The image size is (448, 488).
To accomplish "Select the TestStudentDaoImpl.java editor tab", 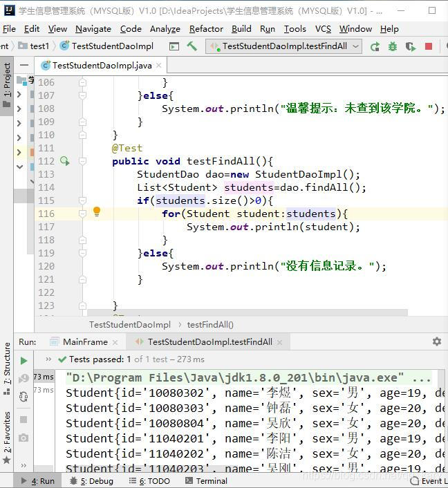I will click(x=101, y=66).
